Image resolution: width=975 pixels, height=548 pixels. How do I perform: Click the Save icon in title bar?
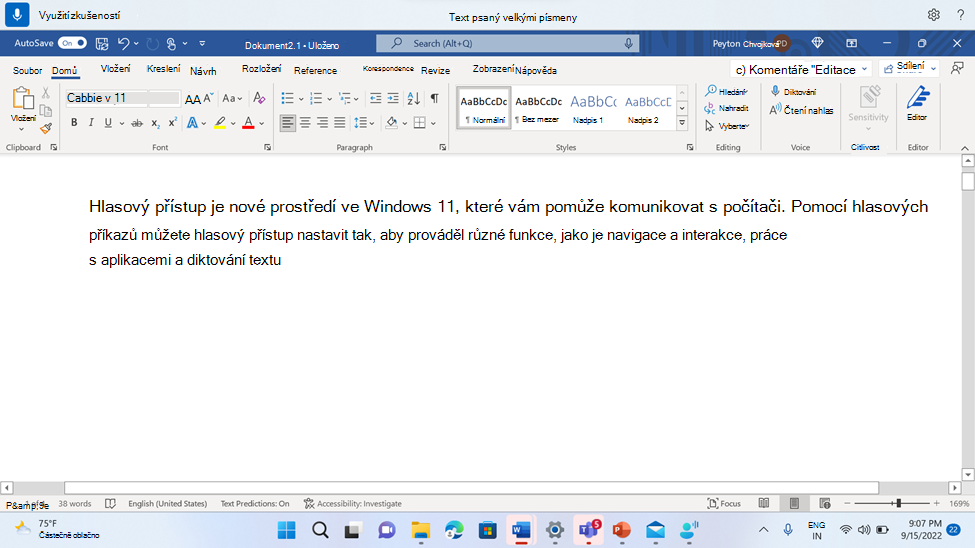pyautogui.click(x=102, y=44)
